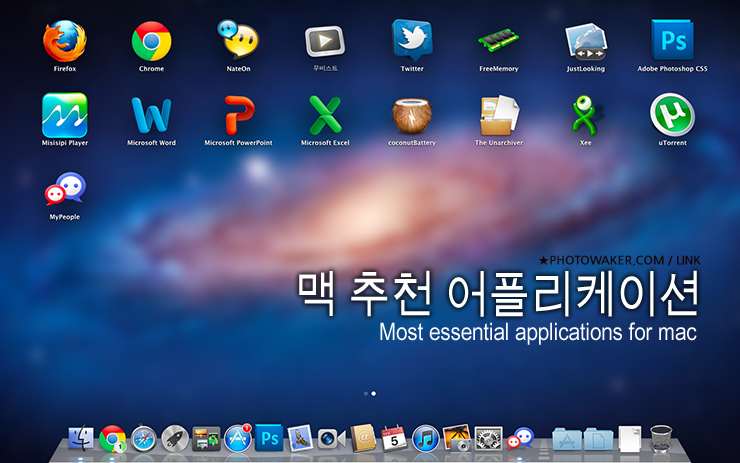Open Finder in the Dock
The height and width of the screenshot is (463, 740).
81,439
